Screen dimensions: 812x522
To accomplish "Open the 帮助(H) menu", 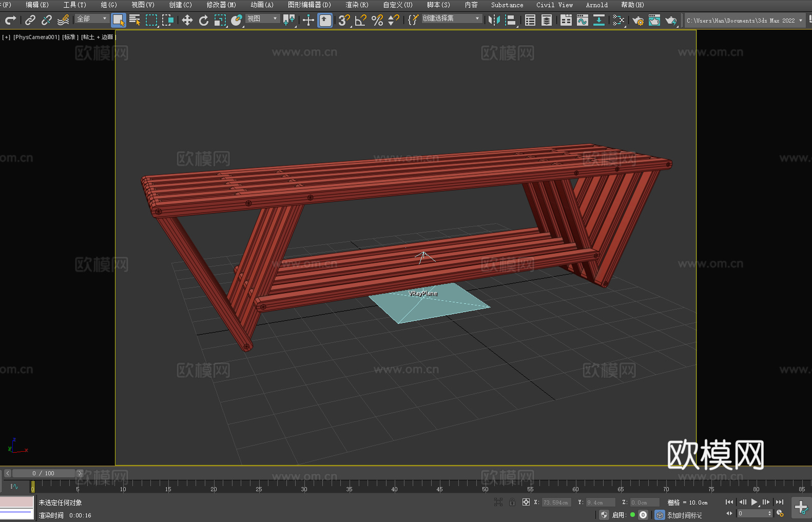I will tap(632, 5).
